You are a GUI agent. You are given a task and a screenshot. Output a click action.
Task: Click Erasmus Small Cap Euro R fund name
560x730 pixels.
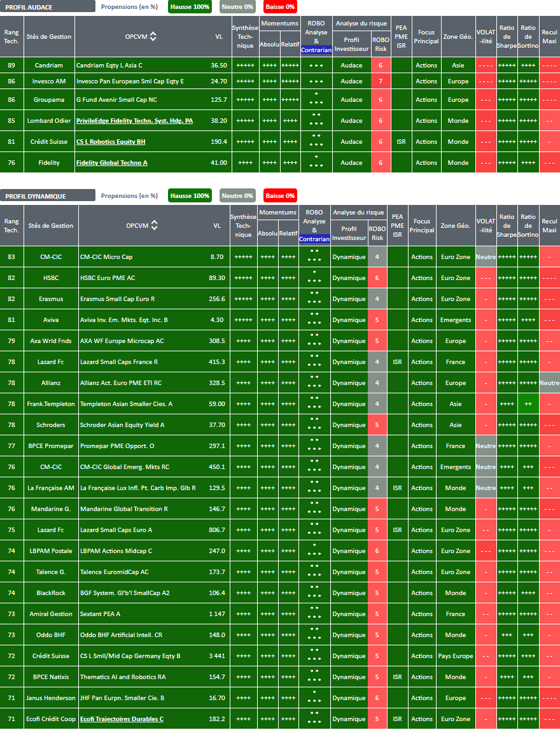pos(117,299)
